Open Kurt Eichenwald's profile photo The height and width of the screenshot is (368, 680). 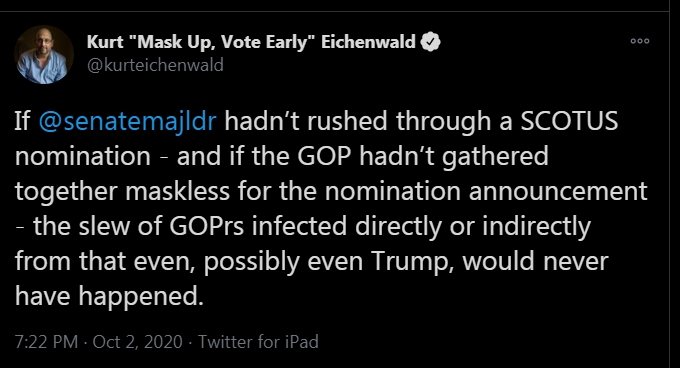coord(44,55)
